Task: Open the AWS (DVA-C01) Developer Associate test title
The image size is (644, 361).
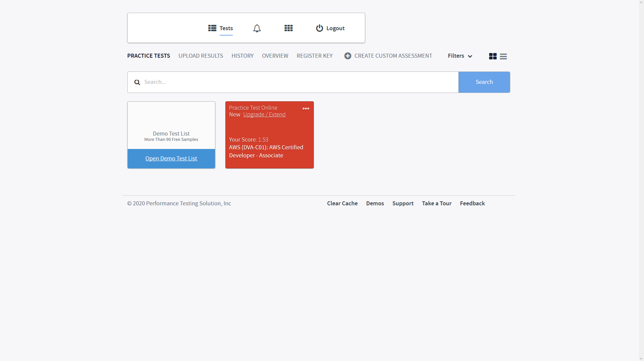Action: click(266, 151)
